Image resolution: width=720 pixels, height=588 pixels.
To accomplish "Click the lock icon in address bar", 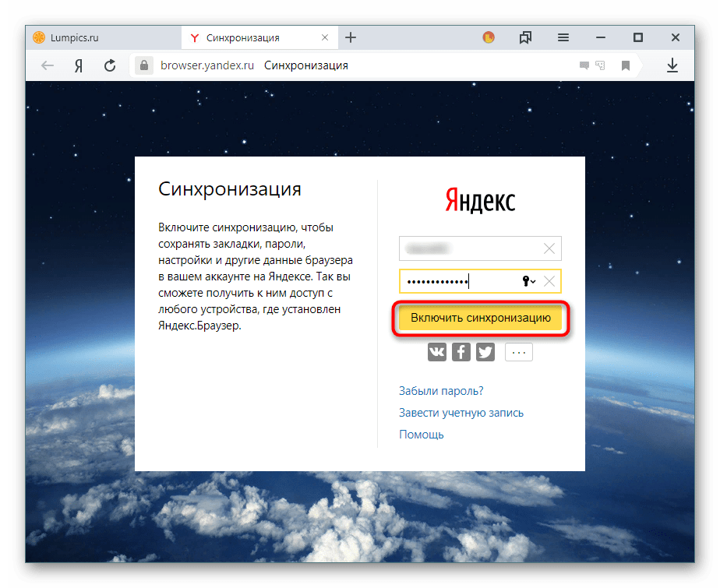I will pyautogui.click(x=143, y=66).
